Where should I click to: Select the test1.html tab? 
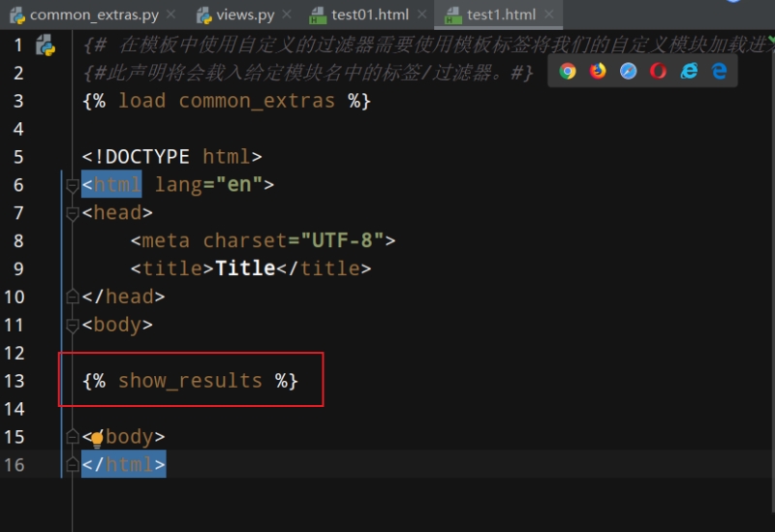pos(501,15)
